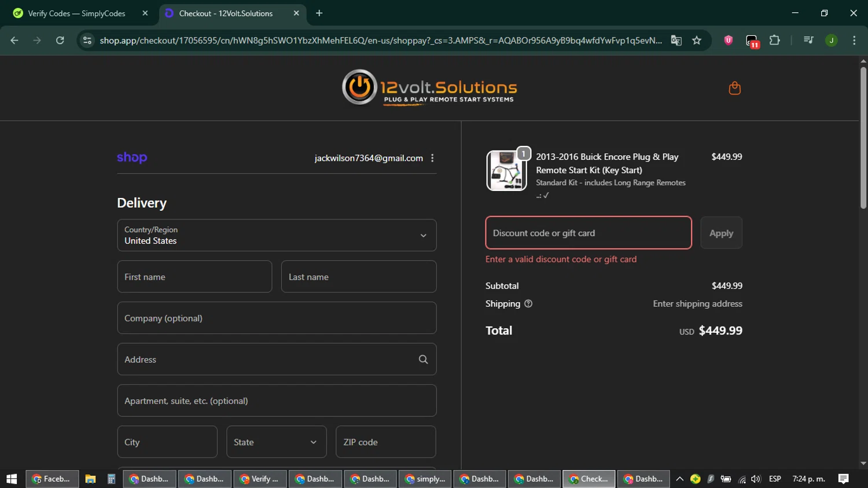Open the account options kebab menu beside the email
Viewport: 868px width, 488px height.
(x=432, y=158)
